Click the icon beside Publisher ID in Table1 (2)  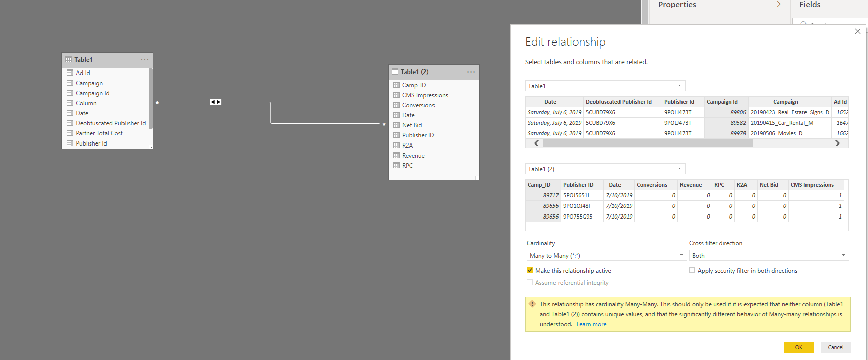pos(396,135)
